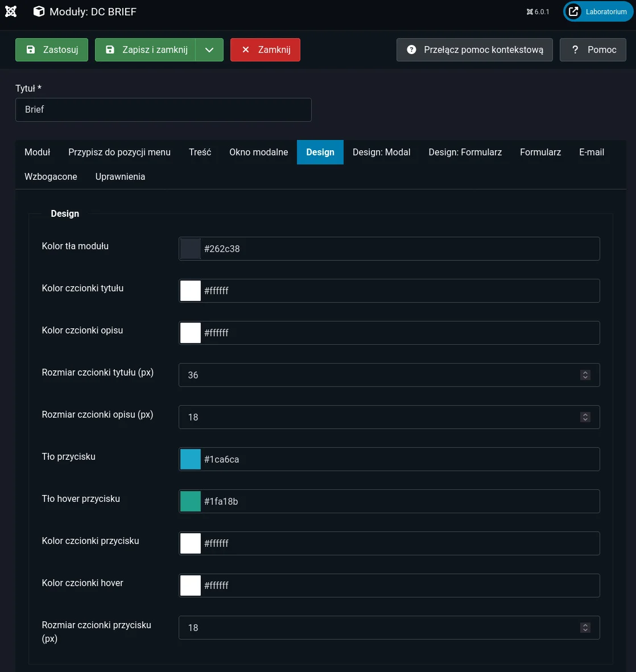The height and width of the screenshot is (672, 636).
Task: Click Zastosuj save button
Action: pos(52,50)
